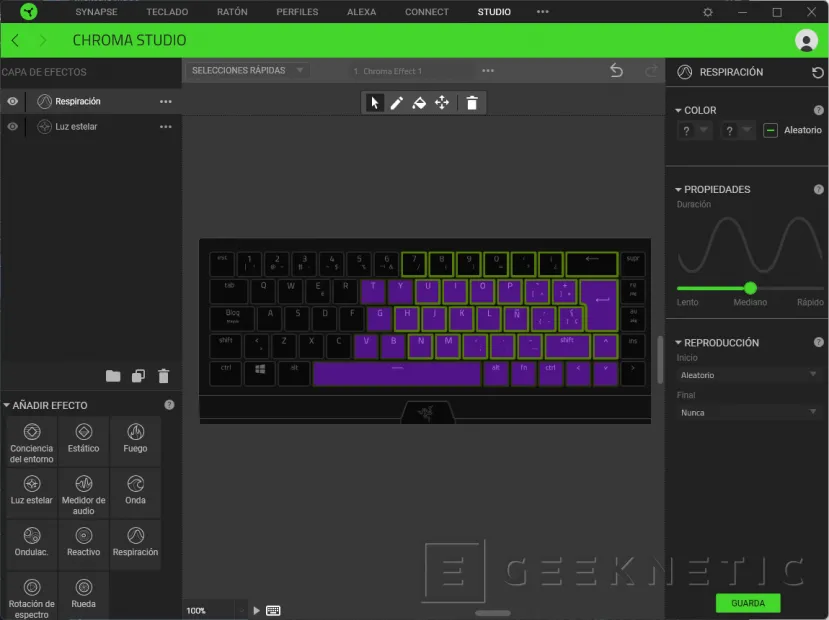Add the Estático effect
829x620 pixels.
click(84, 442)
